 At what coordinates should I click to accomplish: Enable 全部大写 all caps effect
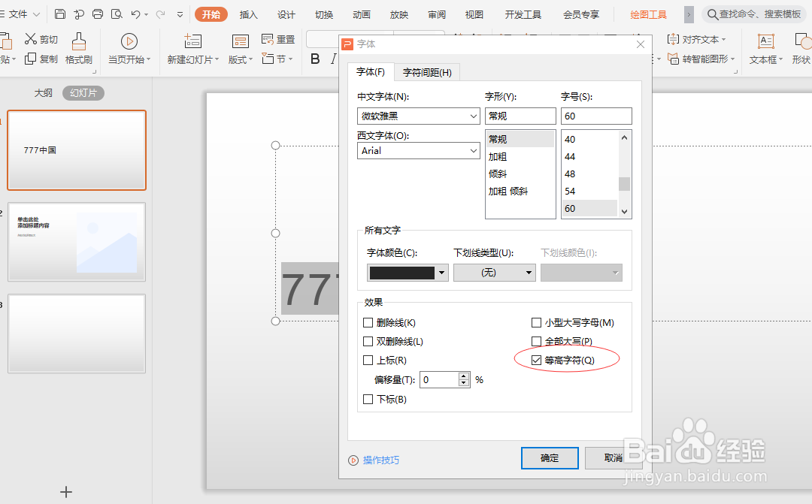coord(537,341)
